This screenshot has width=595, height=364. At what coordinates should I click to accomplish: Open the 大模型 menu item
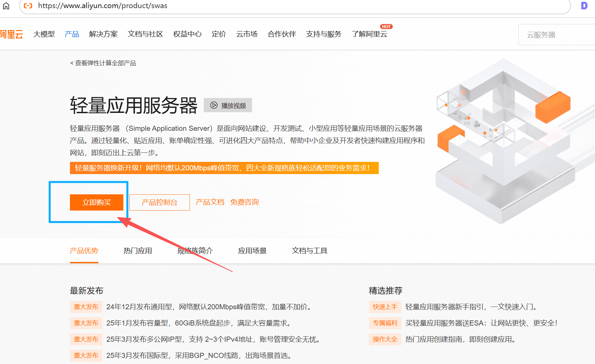[44, 34]
